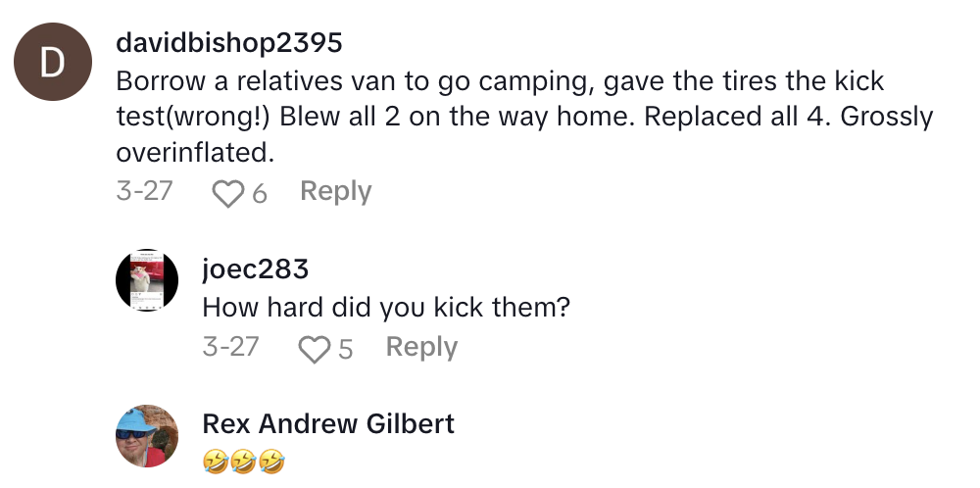The image size is (980, 488).
Task: Click the comment line starting "Borrow a relatives van"
Action: [x=500, y=81]
